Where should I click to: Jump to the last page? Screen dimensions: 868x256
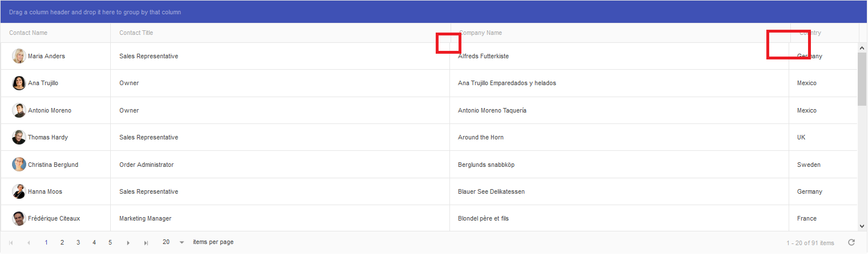(x=146, y=243)
